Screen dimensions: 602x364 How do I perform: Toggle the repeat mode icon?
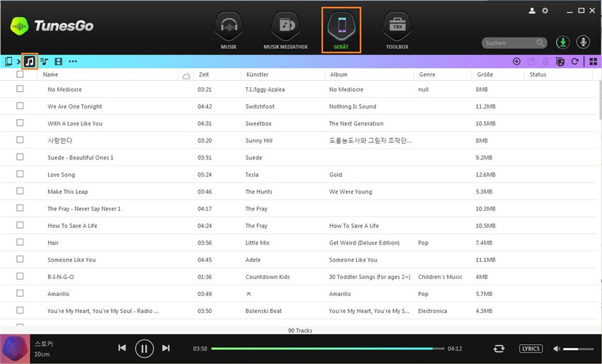(x=499, y=348)
